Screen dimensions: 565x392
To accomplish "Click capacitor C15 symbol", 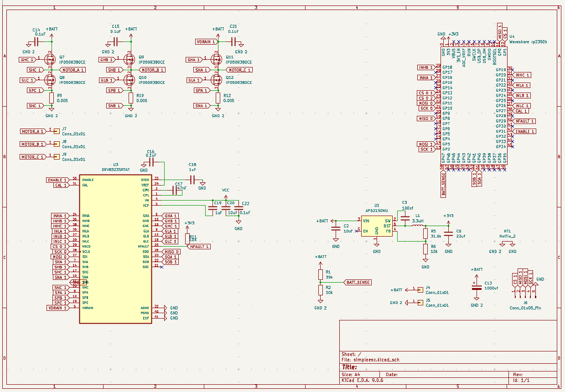I will [x=116, y=41].
